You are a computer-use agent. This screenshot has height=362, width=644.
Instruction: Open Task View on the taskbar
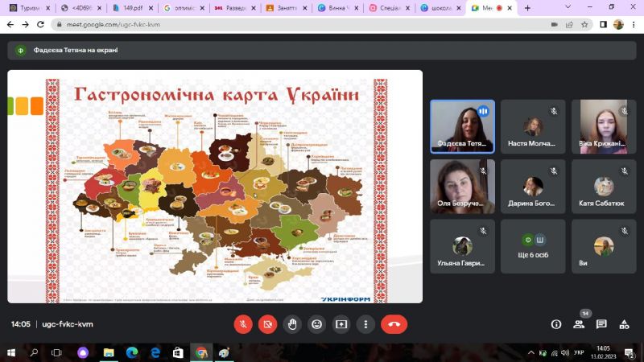(x=56, y=352)
